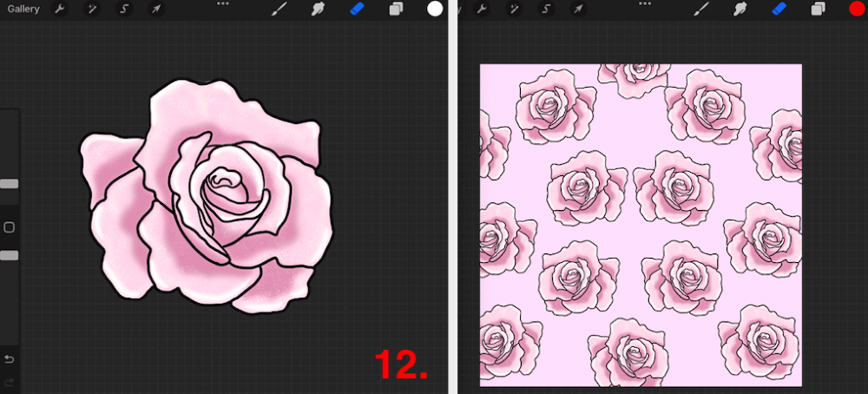Open Gallery in the single-rose window
Image resolution: width=868 pixels, height=394 pixels.
[x=23, y=9]
